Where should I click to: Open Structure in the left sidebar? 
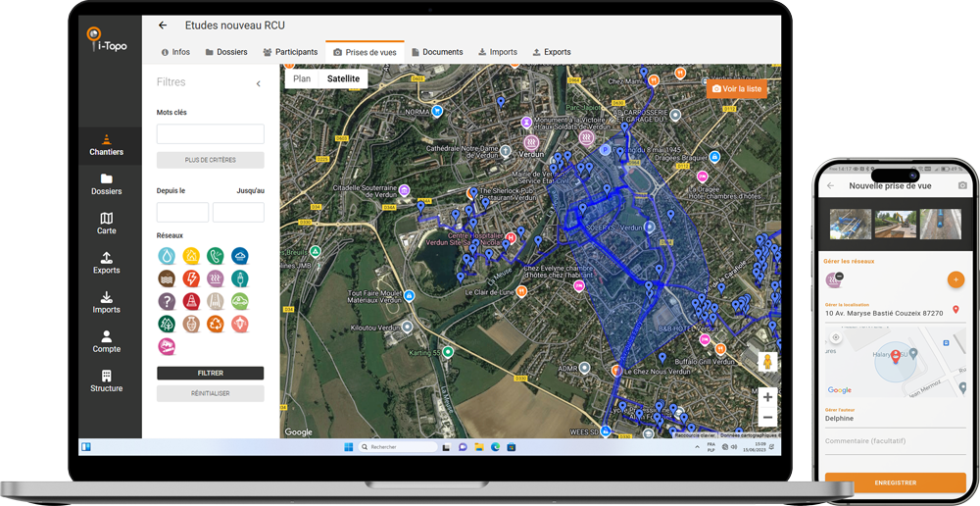106,380
